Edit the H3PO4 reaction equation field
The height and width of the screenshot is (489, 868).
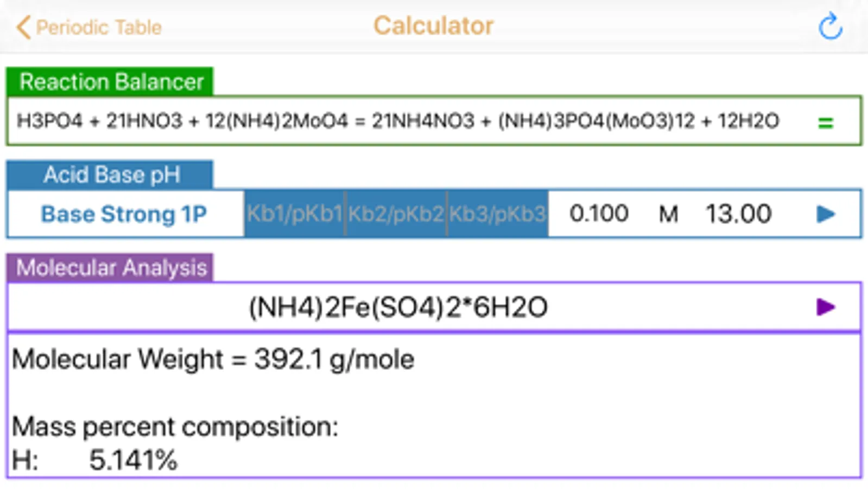(x=398, y=121)
